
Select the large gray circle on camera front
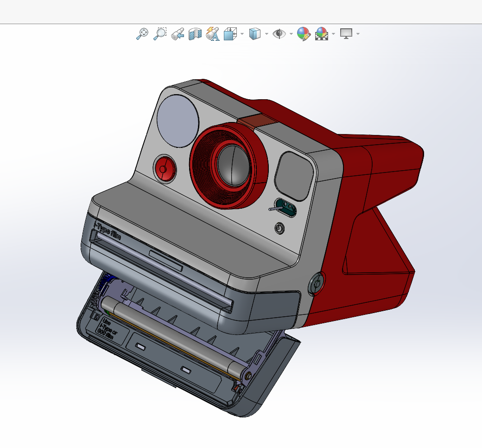coord(178,120)
